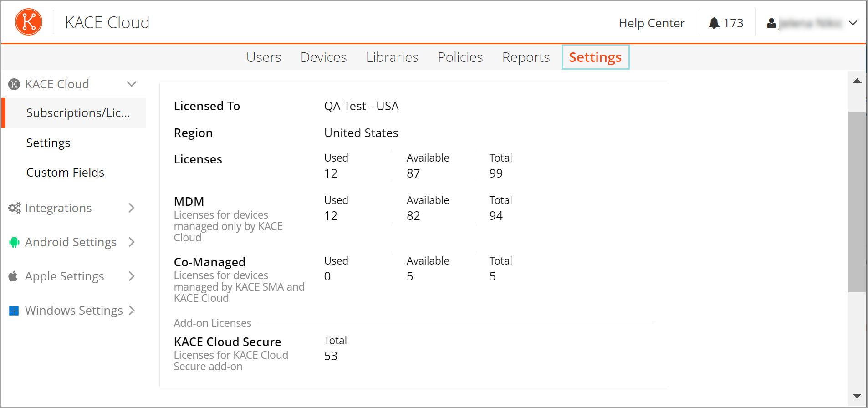Click the Integrations gears icon
Viewport: 868px width, 408px height.
(15, 208)
